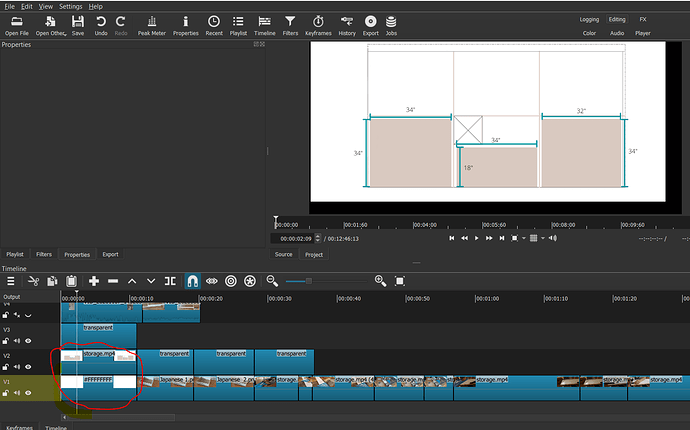Viewport: 690px width, 430px height.
Task: Open the Recent files panel
Action: pos(214,26)
